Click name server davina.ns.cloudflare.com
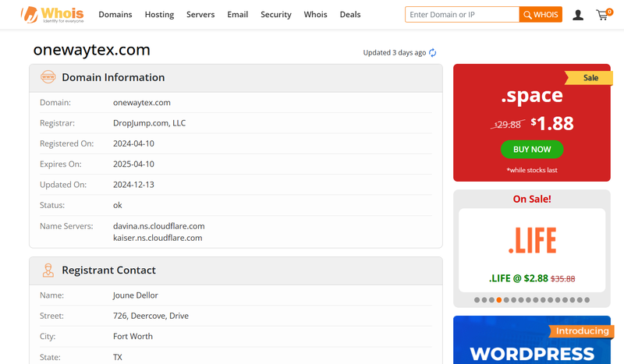The height and width of the screenshot is (364, 624). tap(159, 226)
